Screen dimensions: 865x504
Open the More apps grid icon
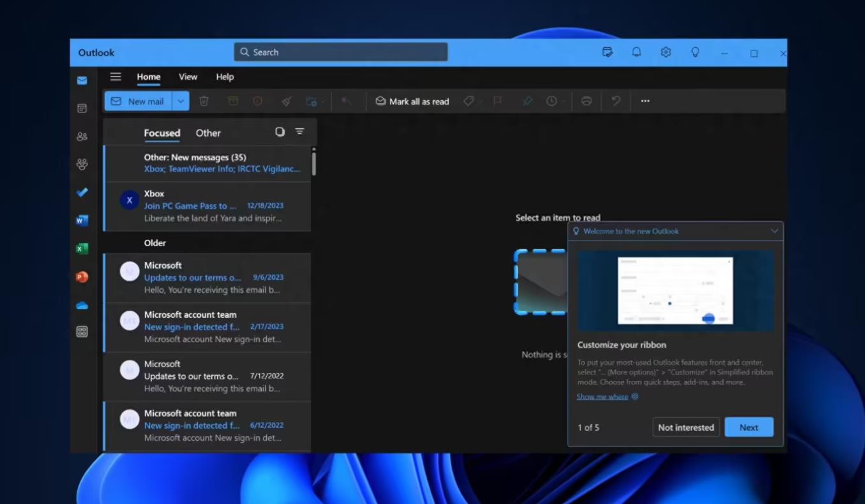[x=82, y=332]
